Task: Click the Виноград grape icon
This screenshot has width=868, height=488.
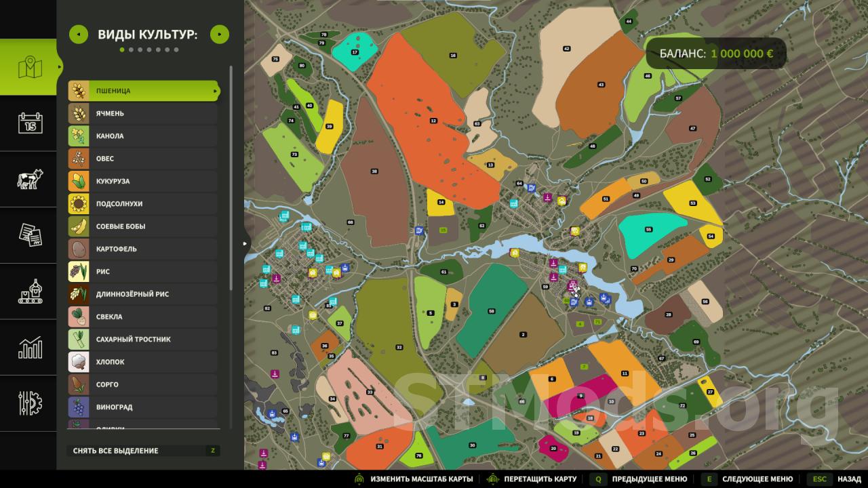Action: 78,407
